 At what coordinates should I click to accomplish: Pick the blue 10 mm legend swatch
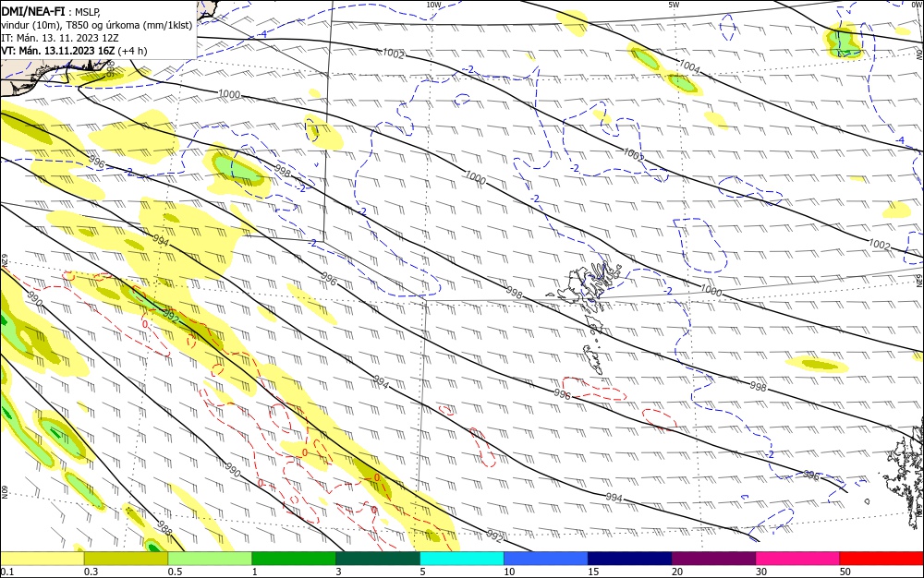coord(546,559)
